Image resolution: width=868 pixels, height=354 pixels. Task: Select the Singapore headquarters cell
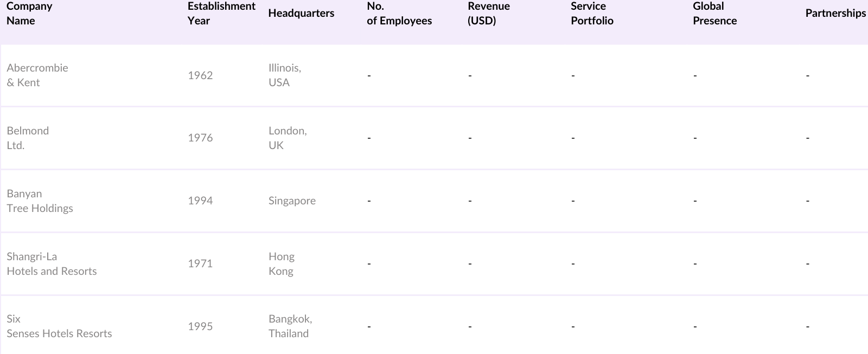click(x=292, y=201)
